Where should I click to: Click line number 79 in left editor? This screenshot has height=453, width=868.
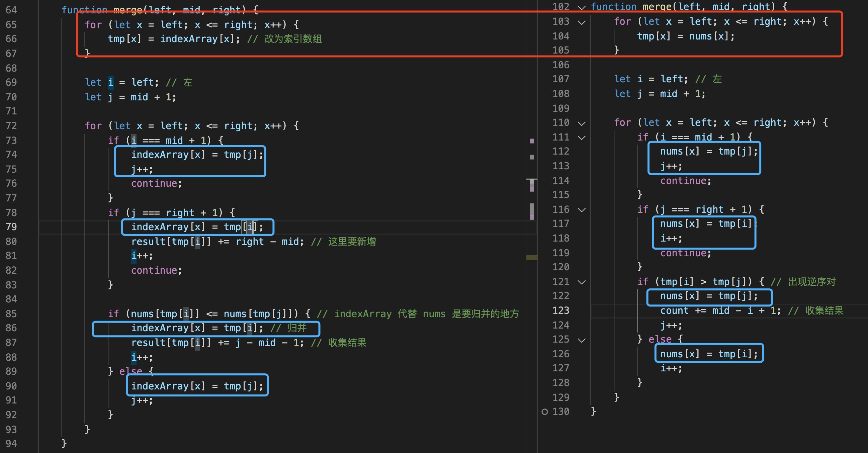(x=11, y=227)
